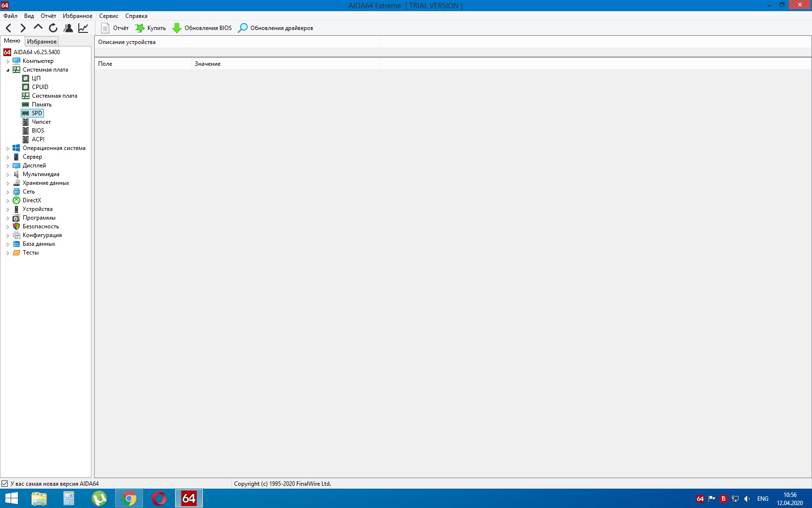Expand the DirectX tree node
The height and width of the screenshot is (508, 812).
8,201
